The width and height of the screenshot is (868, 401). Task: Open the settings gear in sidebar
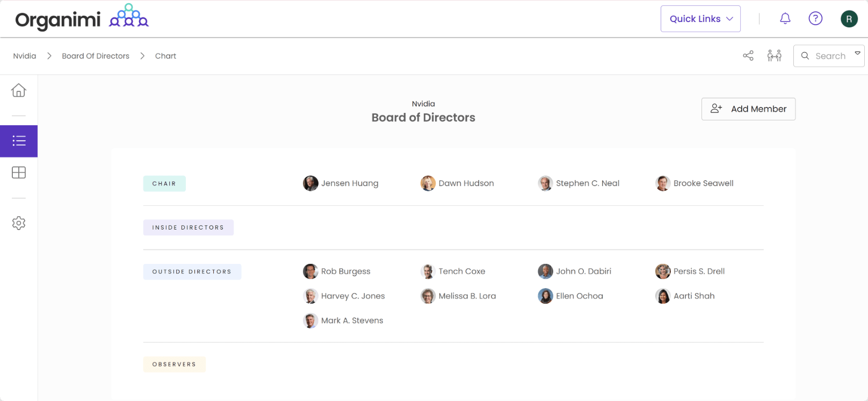(19, 223)
